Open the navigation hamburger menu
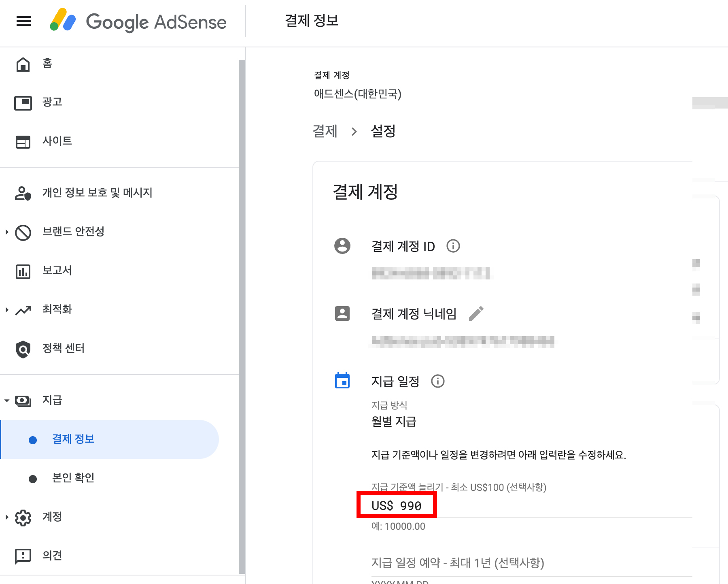Screen dimensions: 728x584 (x=23, y=21)
